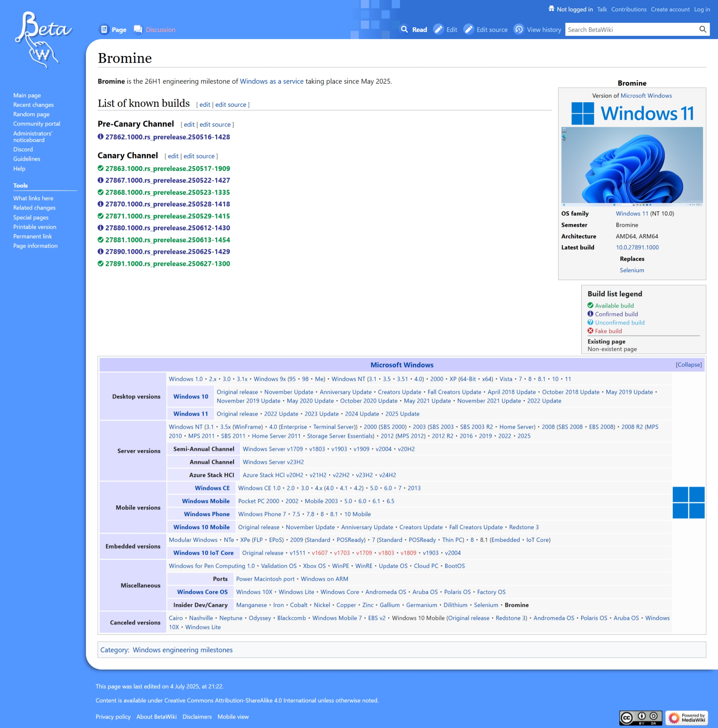The height and width of the screenshot is (728, 718).
Task: Click the Search BetaWiki input field
Action: pyautogui.click(x=631, y=30)
